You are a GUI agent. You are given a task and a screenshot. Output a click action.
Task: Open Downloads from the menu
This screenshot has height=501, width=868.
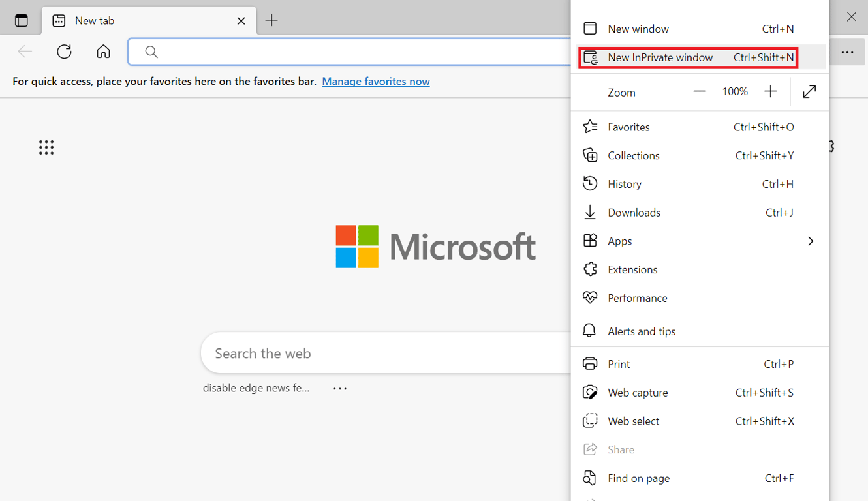634,212
